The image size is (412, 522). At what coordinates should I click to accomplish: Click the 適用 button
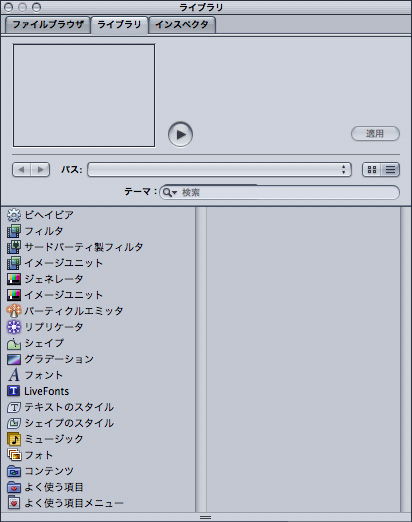(x=375, y=134)
